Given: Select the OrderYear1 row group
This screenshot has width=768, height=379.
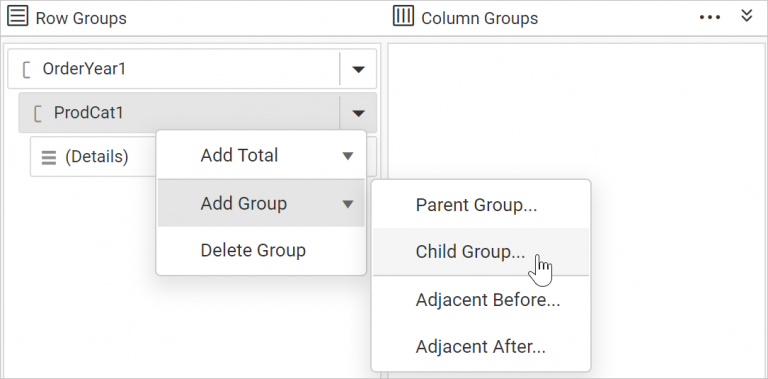Looking at the screenshot, I should point(192,69).
